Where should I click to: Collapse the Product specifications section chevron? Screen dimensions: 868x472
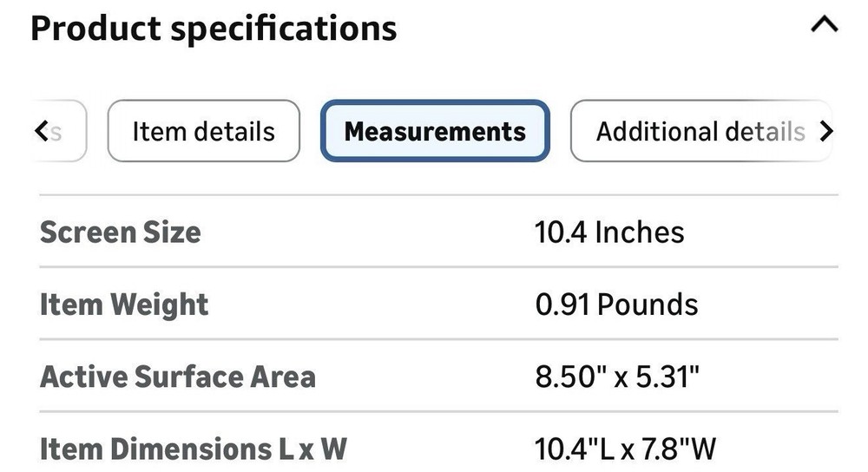(x=824, y=26)
